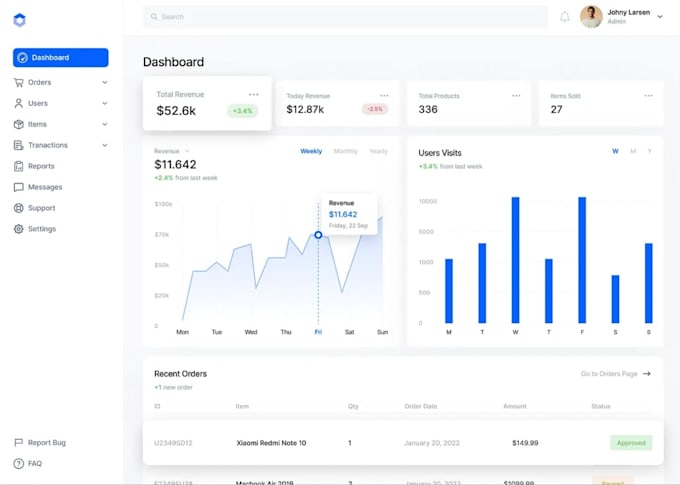
Task: Expand the Tranactions submenu chevron
Action: pyautogui.click(x=105, y=145)
